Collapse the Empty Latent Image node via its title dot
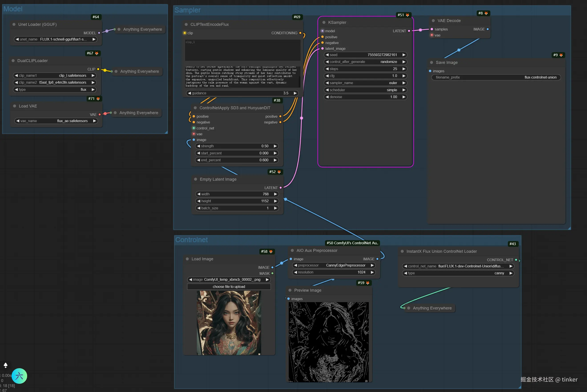This screenshot has height=392, width=587. 196,179
